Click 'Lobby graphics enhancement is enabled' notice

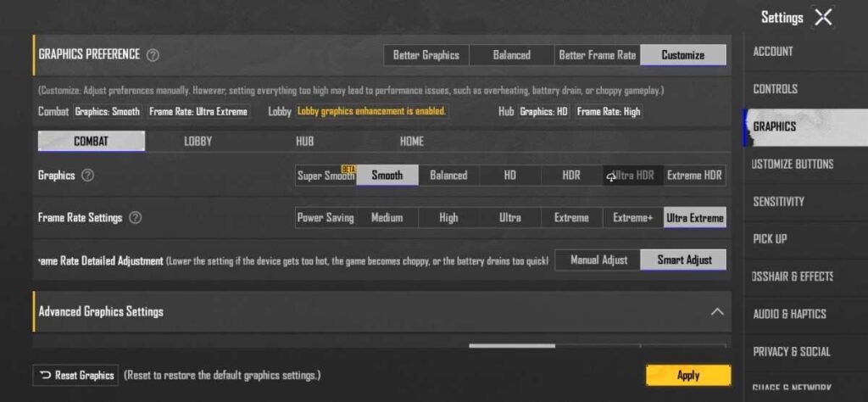(371, 111)
